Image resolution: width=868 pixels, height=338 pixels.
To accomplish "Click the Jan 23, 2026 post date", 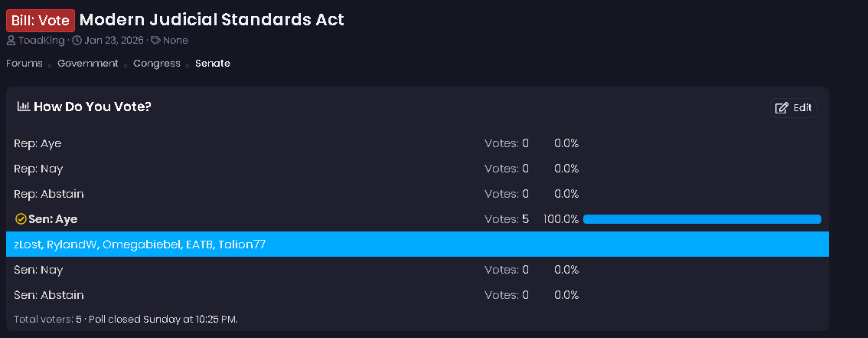I will [x=114, y=40].
